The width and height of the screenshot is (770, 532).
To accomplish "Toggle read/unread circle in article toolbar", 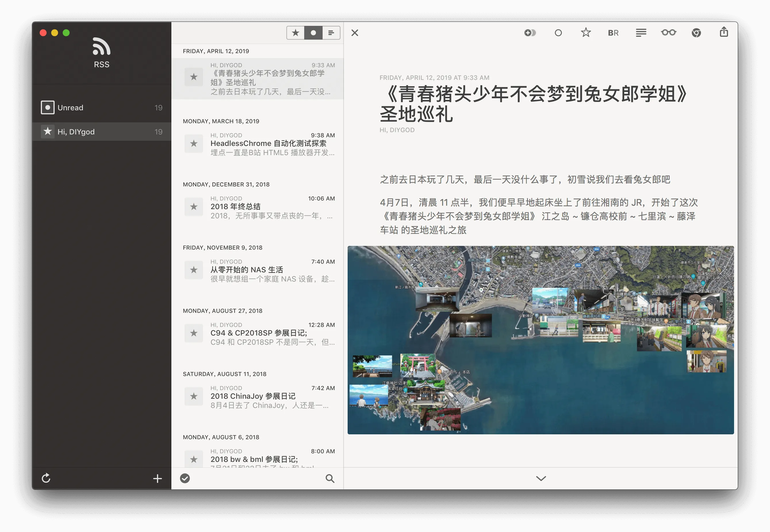I will click(558, 33).
